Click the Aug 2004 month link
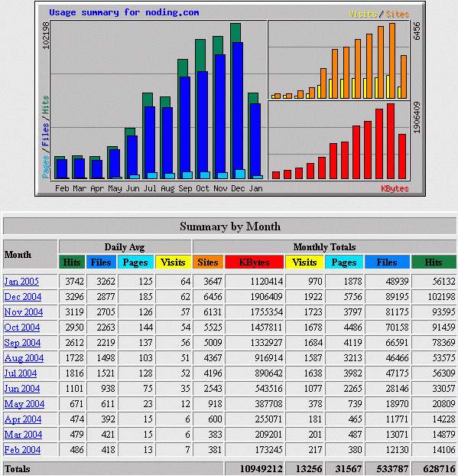Viewport: 458px width, 476px height. pyautogui.click(x=24, y=358)
